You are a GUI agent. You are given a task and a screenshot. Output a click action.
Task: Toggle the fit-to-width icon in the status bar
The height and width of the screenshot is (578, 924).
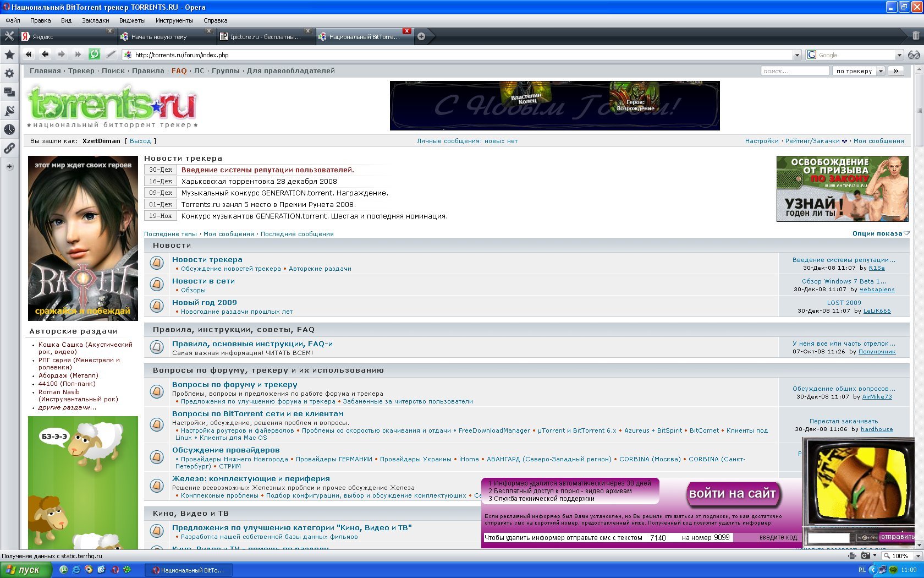point(852,555)
